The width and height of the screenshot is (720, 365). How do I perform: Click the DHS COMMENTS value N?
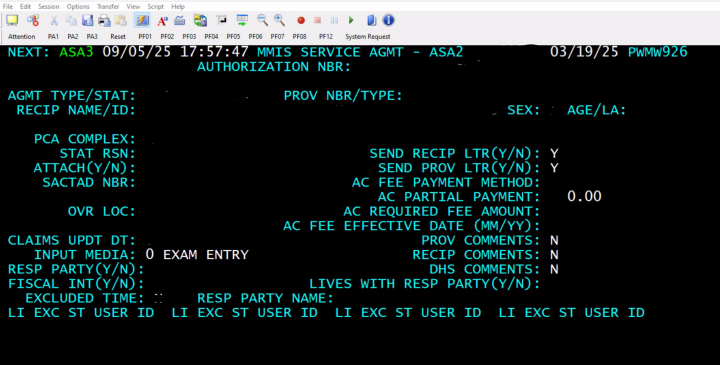click(554, 270)
